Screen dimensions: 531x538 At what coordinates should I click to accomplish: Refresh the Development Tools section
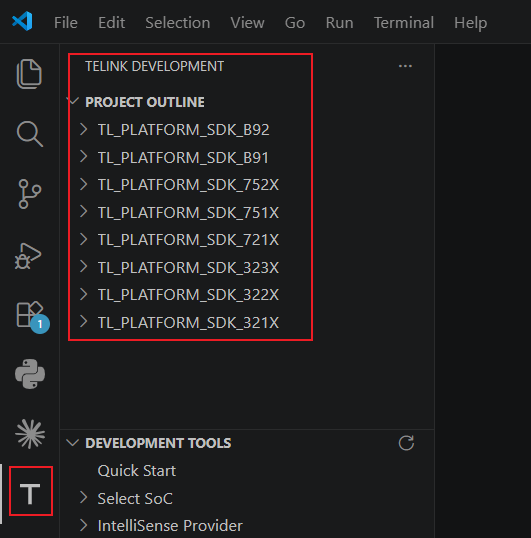pyautogui.click(x=406, y=443)
